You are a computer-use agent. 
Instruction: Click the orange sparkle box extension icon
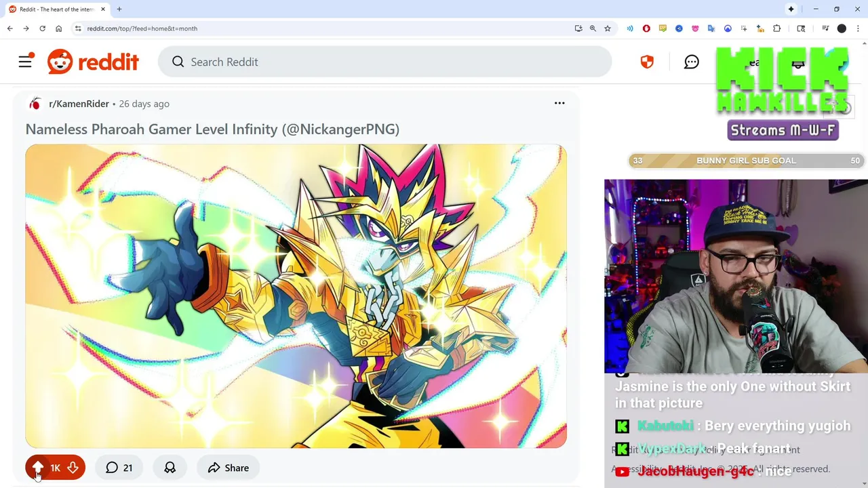coord(760,28)
